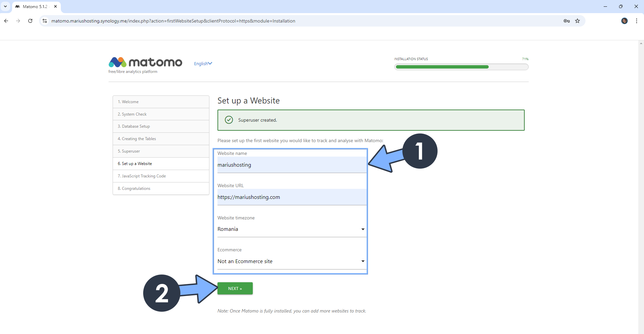This screenshot has width=644, height=334.
Task: Open the Website timezone dropdown
Action: [292, 229]
